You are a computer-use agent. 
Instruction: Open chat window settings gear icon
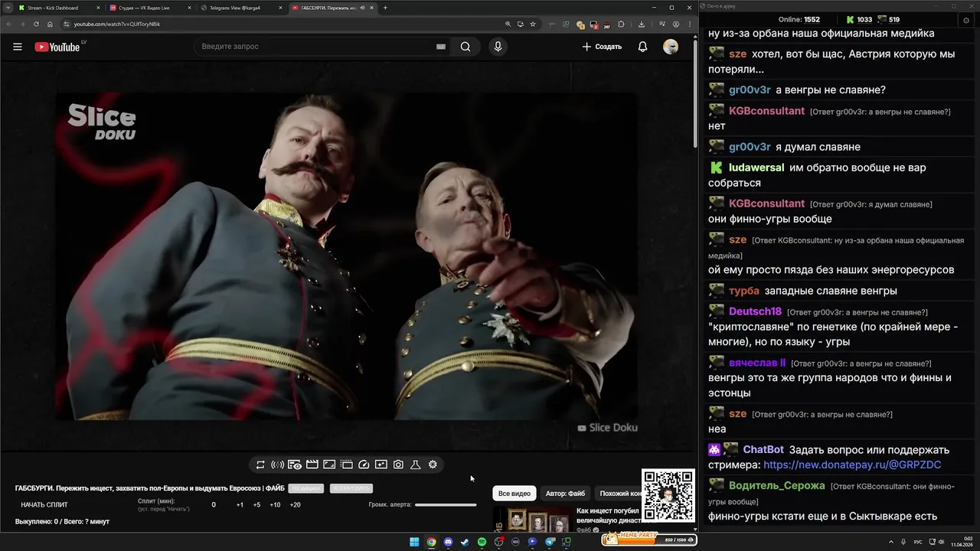tap(966, 19)
